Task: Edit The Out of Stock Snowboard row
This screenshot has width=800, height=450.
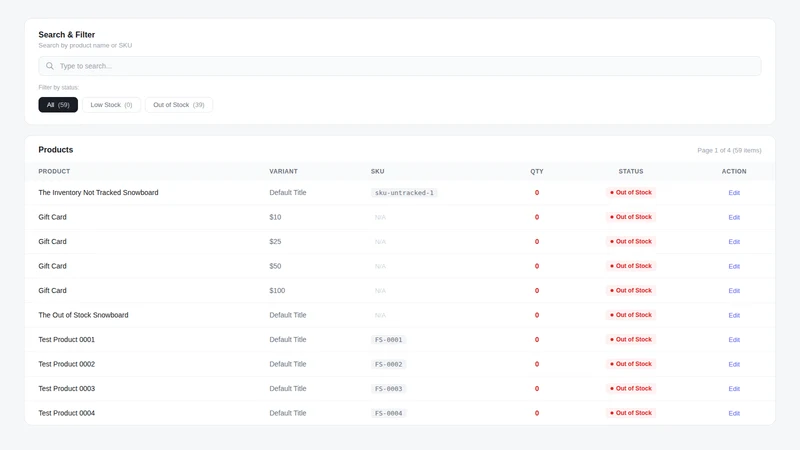Action: click(x=734, y=315)
